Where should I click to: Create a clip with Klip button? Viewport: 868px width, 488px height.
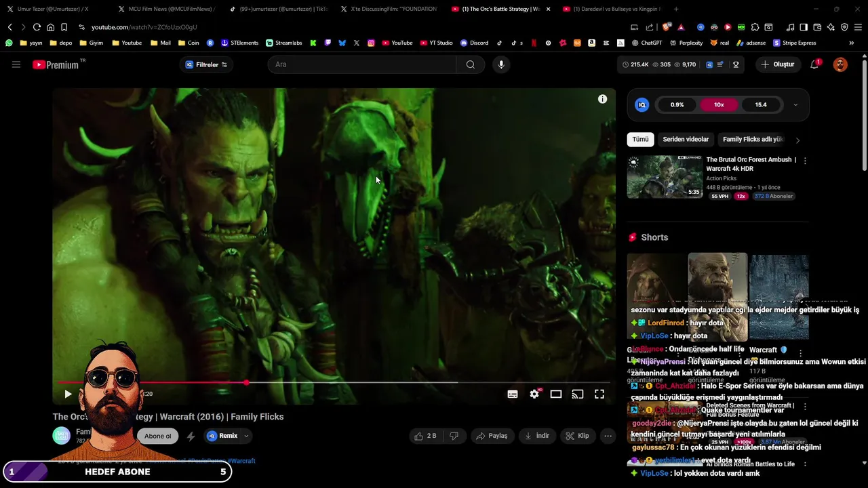tap(577, 436)
